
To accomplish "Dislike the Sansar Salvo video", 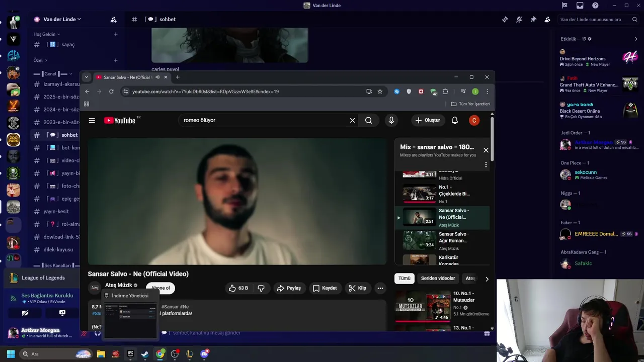I will [x=261, y=288].
